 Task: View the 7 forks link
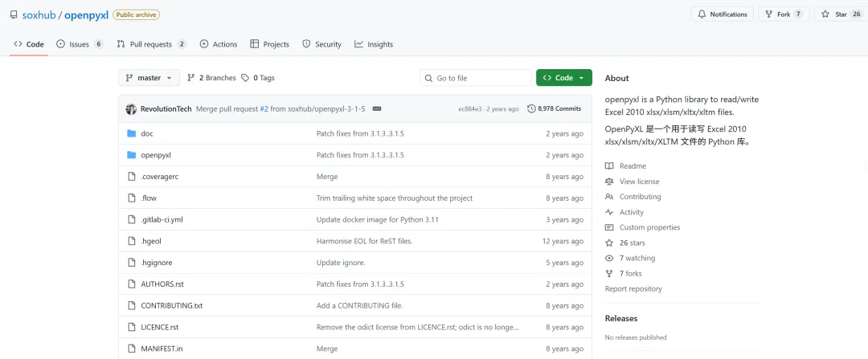[x=624, y=273]
